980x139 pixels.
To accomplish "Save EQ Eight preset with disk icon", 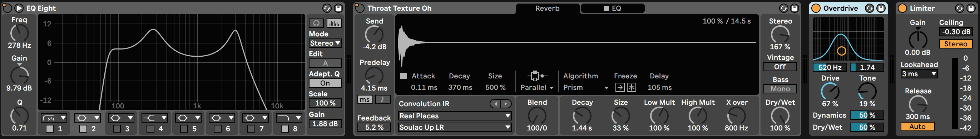I will click(338, 8).
